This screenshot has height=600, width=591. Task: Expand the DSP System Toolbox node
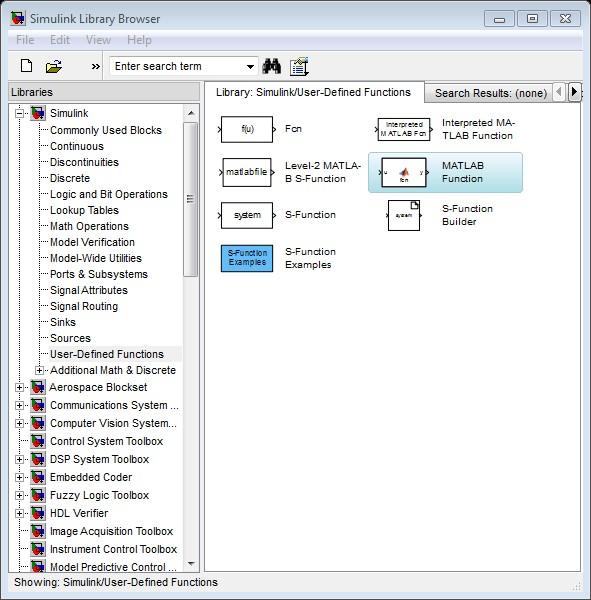coord(19,459)
